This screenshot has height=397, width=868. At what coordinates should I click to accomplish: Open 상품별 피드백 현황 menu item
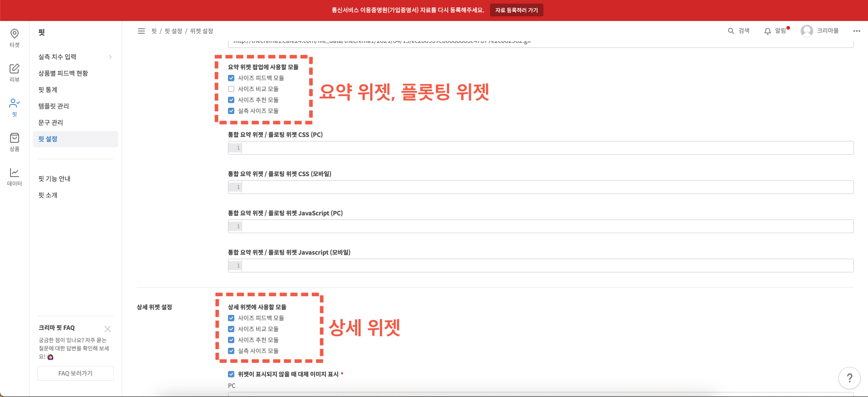coord(75,73)
